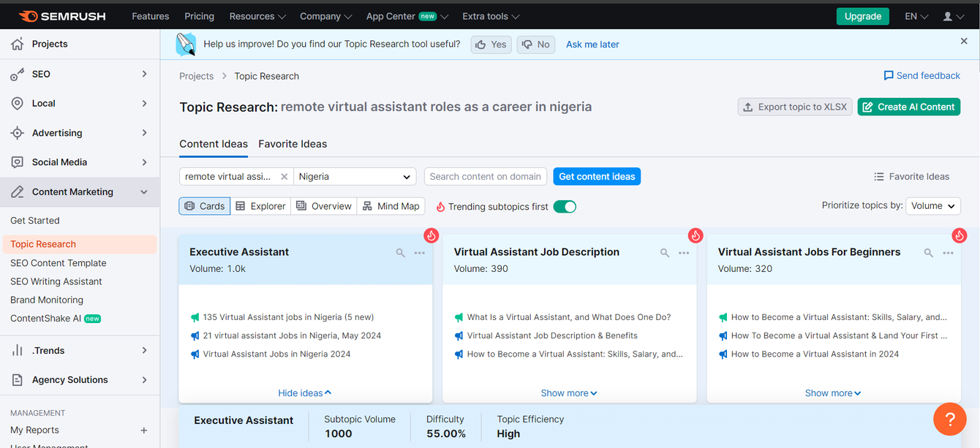980x448 pixels.
Task: Open the Features menu item
Action: tap(151, 16)
